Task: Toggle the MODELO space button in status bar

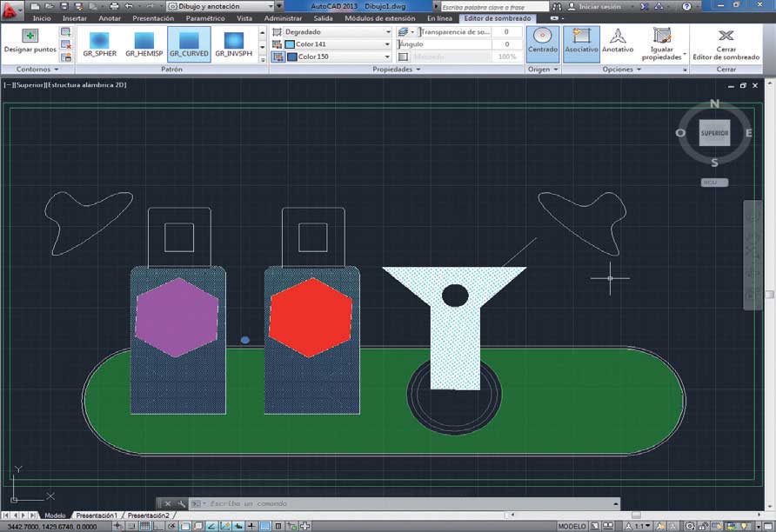Action: pos(572,526)
